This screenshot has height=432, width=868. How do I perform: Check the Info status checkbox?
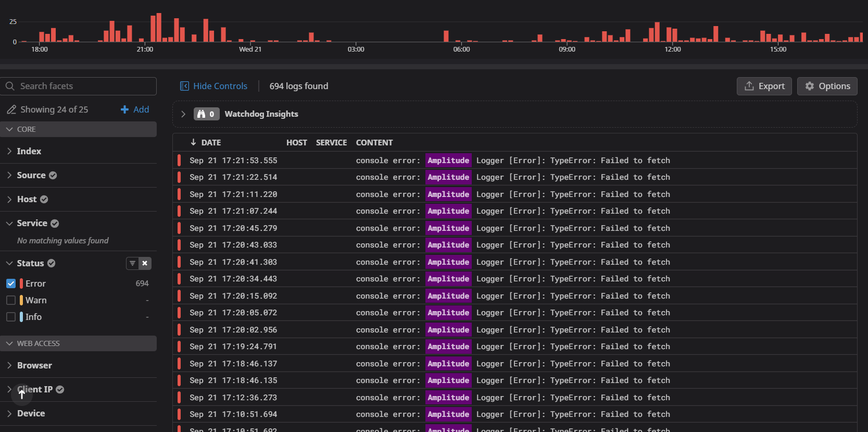11,317
